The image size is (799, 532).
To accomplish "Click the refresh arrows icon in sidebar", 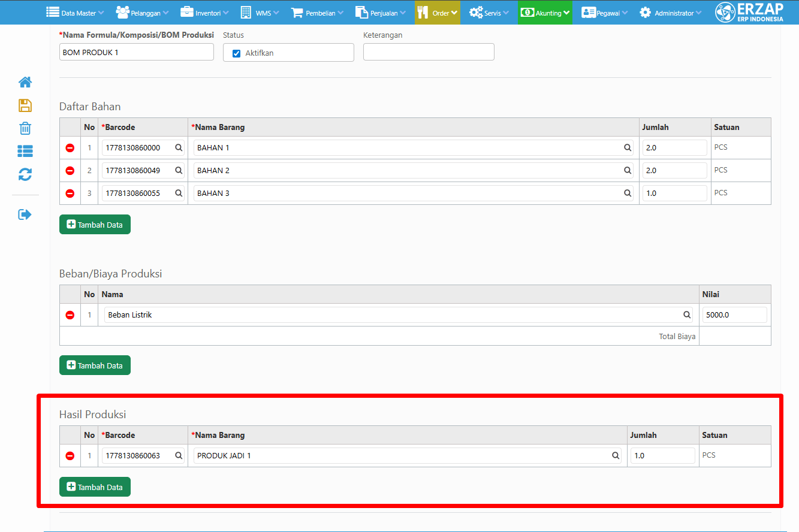I will (x=25, y=174).
